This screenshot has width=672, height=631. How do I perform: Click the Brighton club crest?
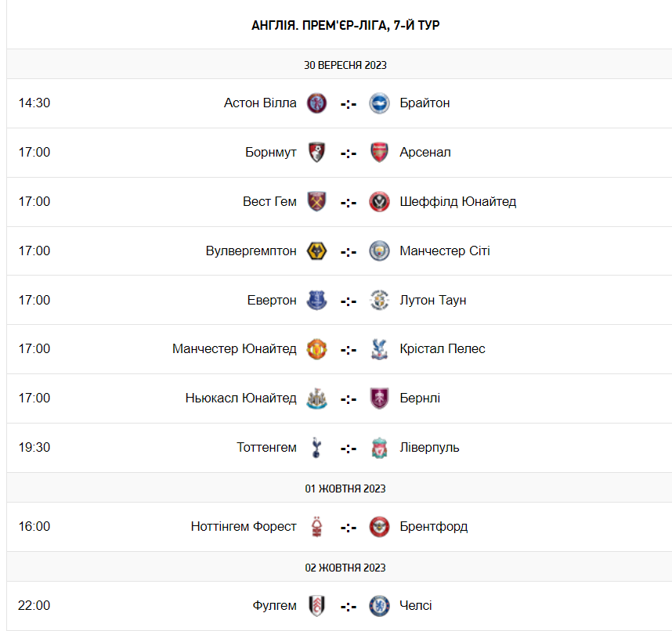pyautogui.click(x=380, y=103)
